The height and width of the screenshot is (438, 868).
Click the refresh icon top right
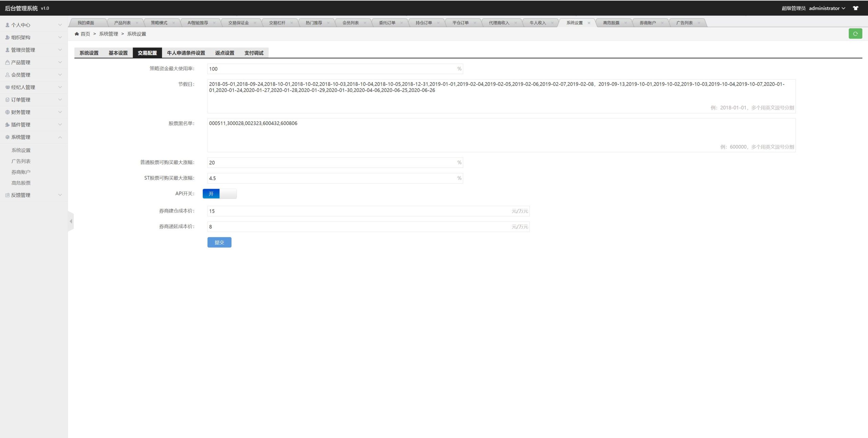coord(855,34)
